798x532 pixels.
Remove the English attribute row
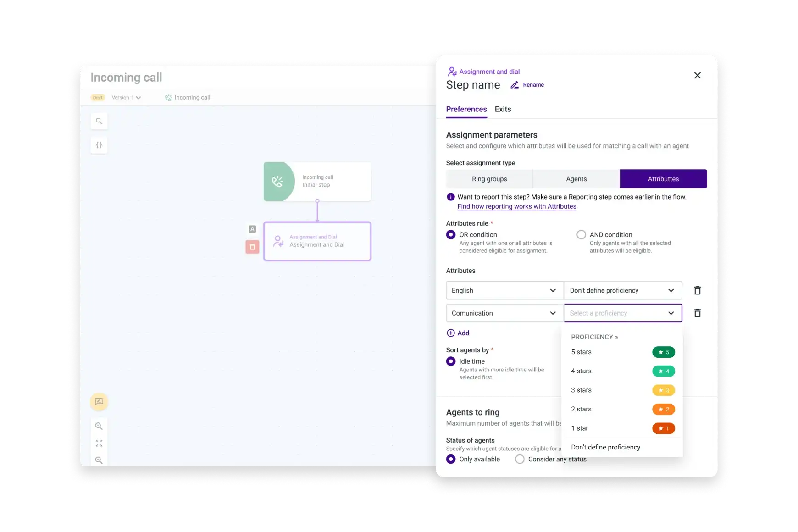point(698,290)
